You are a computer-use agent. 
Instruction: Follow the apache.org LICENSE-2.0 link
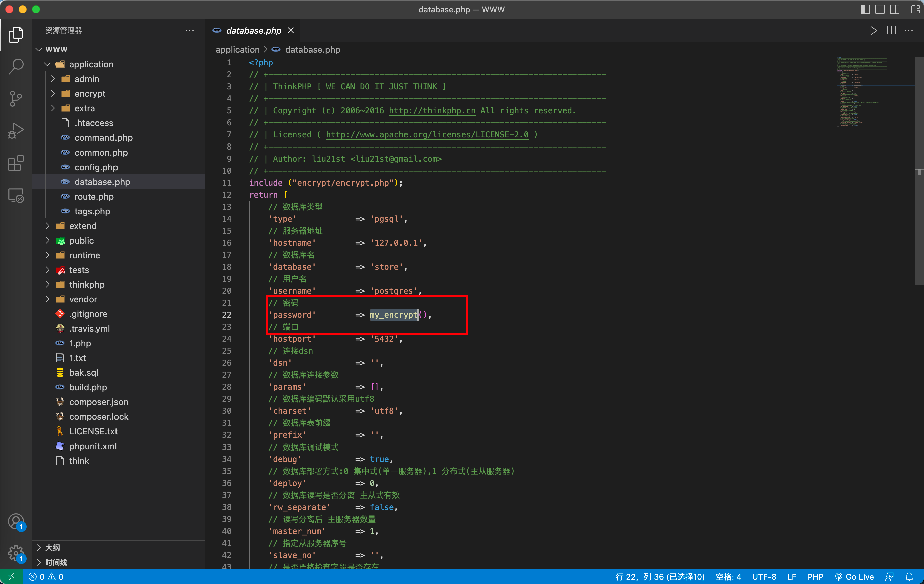[427, 135]
